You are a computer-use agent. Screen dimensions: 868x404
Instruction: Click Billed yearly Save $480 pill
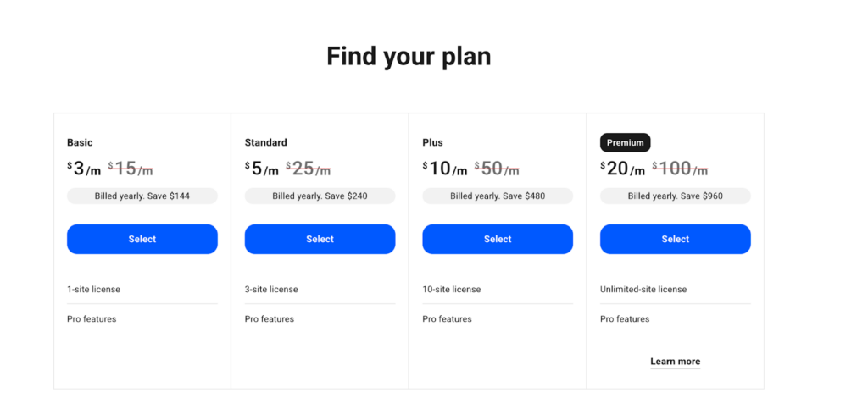point(498,196)
